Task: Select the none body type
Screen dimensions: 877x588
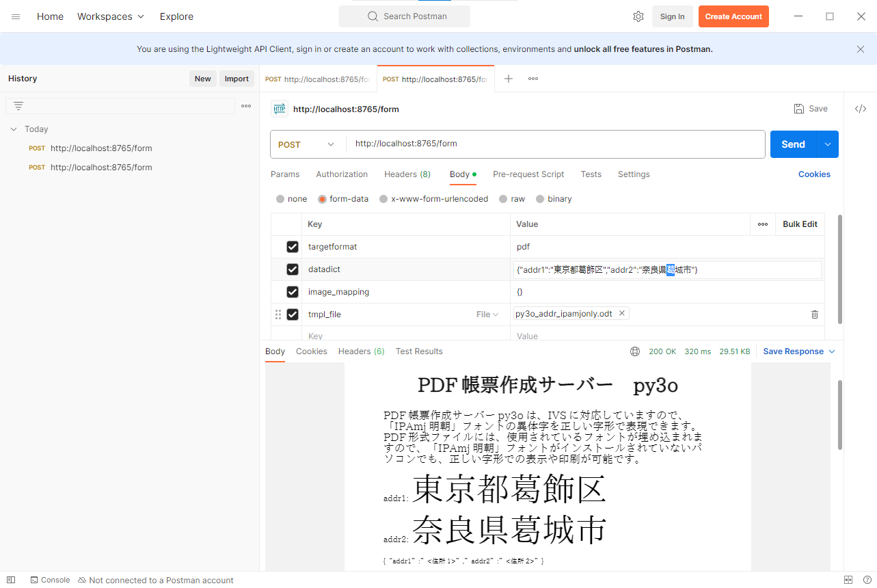Action: click(280, 199)
